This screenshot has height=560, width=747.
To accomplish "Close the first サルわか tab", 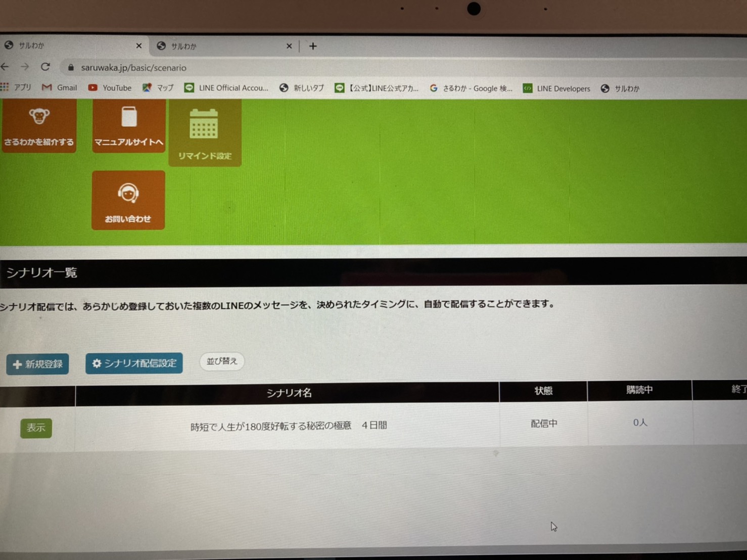I will click(x=139, y=45).
